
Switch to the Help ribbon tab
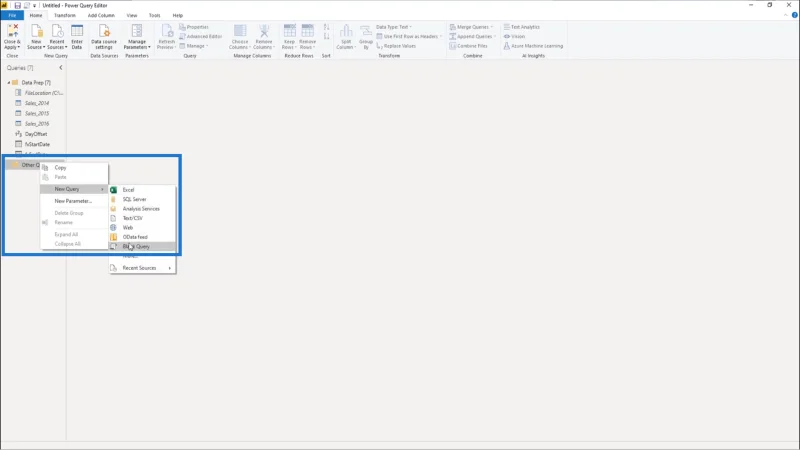(178, 15)
